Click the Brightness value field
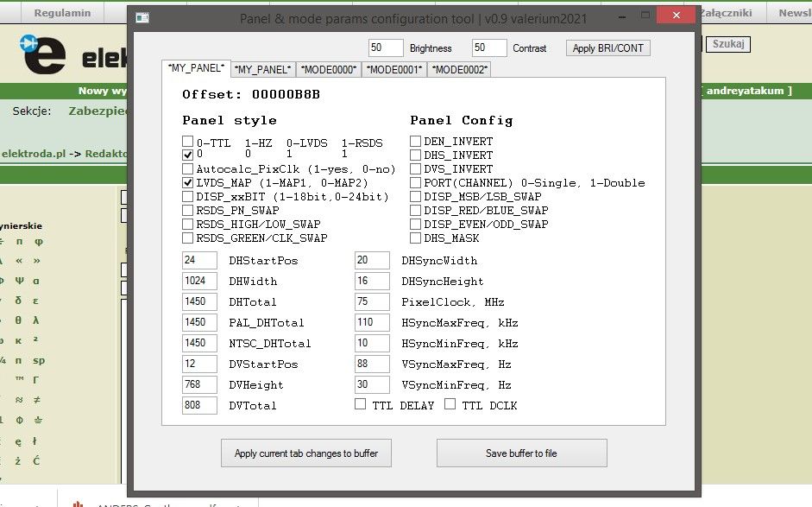Image resolution: width=812 pixels, height=507 pixels. (386, 48)
